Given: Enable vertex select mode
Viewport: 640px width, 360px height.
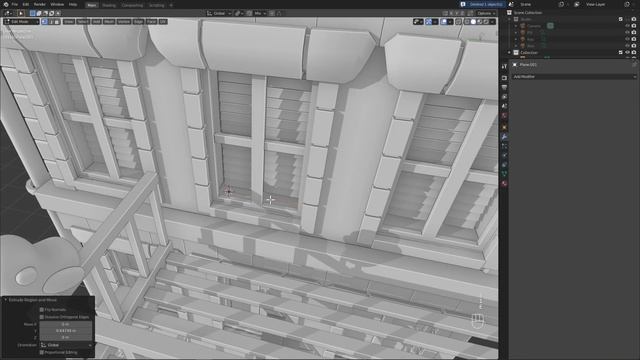Looking at the screenshot, I should [44, 22].
